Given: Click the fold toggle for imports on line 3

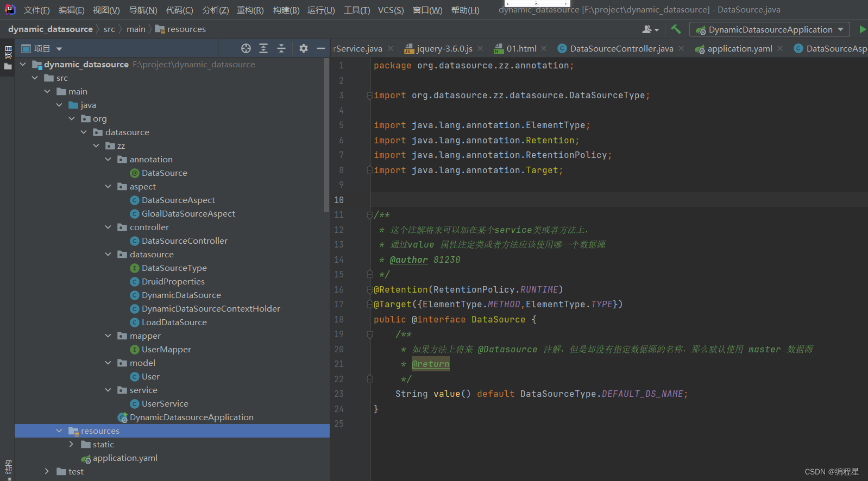Looking at the screenshot, I should [370, 96].
